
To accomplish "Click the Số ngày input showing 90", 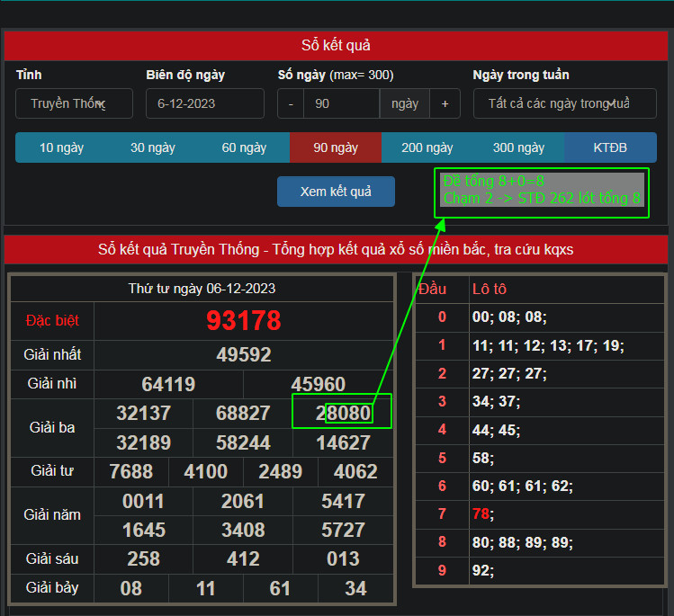I will click(341, 103).
